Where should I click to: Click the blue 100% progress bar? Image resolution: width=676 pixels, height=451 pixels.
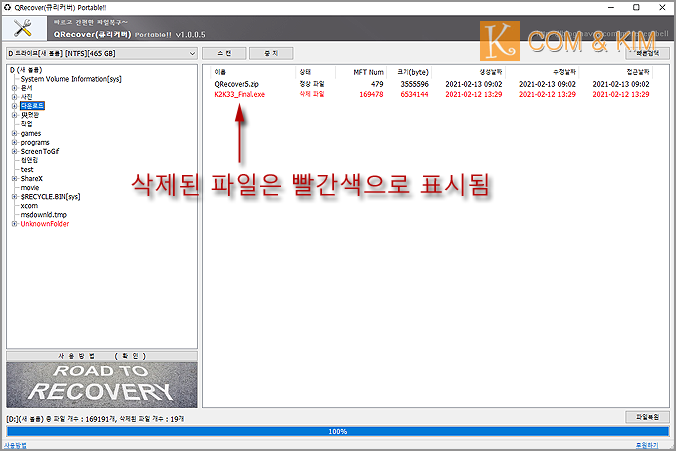point(338,432)
